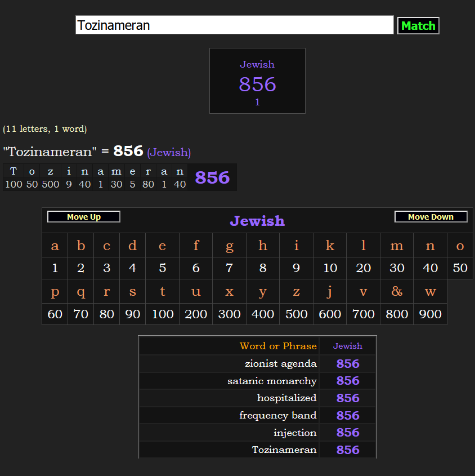Click letter 'd' in the cipher chart
Viewport: 475px width, 476px height.
coord(133,245)
